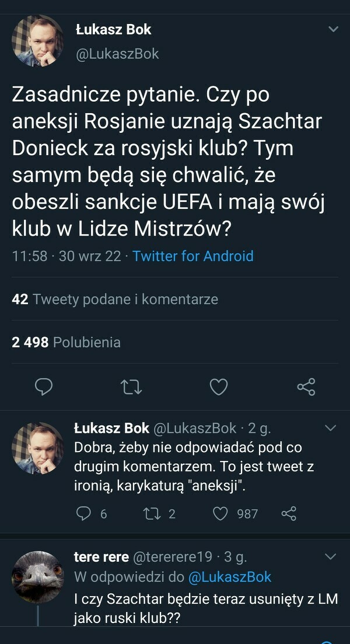Open the main tweet options chevron

tap(334, 29)
